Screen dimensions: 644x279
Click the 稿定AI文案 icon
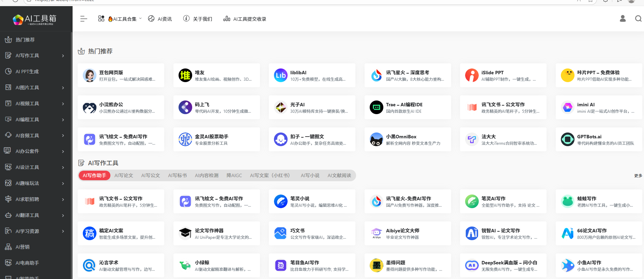pyautogui.click(x=90, y=233)
